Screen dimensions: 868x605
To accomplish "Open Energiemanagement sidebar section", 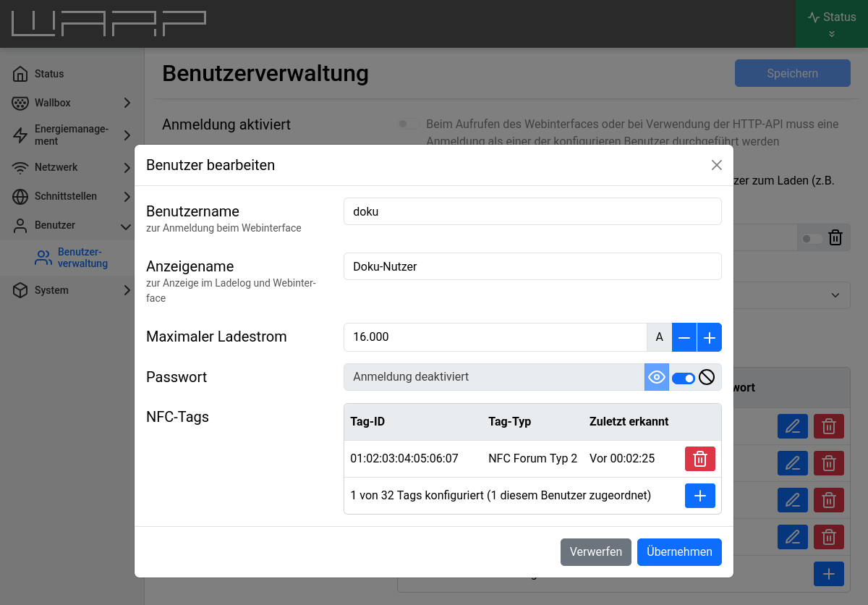I will click(x=72, y=135).
